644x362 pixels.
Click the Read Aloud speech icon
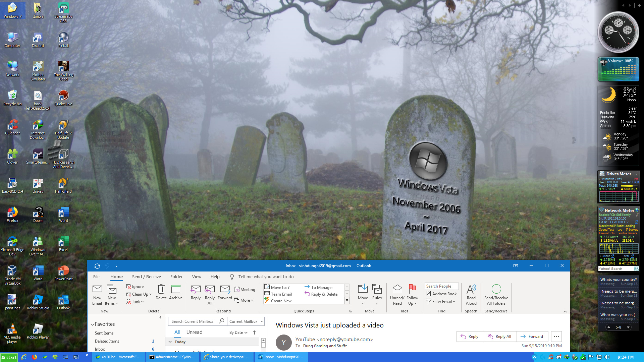click(471, 289)
